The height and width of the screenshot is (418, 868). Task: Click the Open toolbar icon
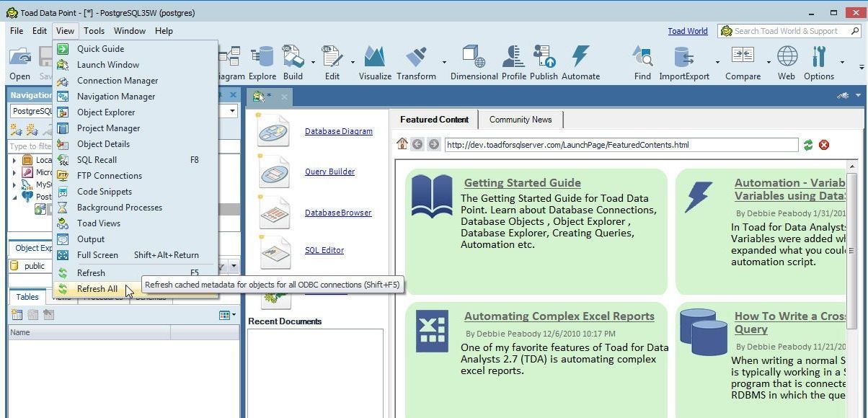click(x=19, y=63)
